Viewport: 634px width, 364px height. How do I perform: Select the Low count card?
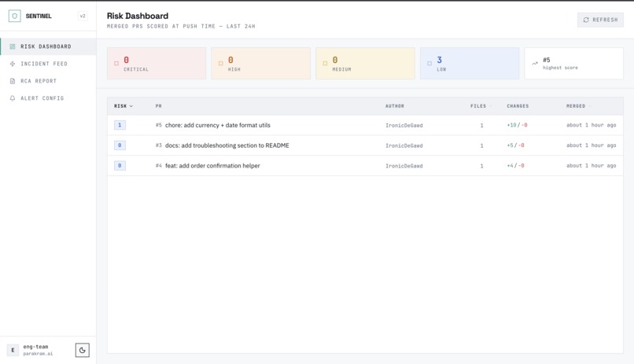pos(470,64)
